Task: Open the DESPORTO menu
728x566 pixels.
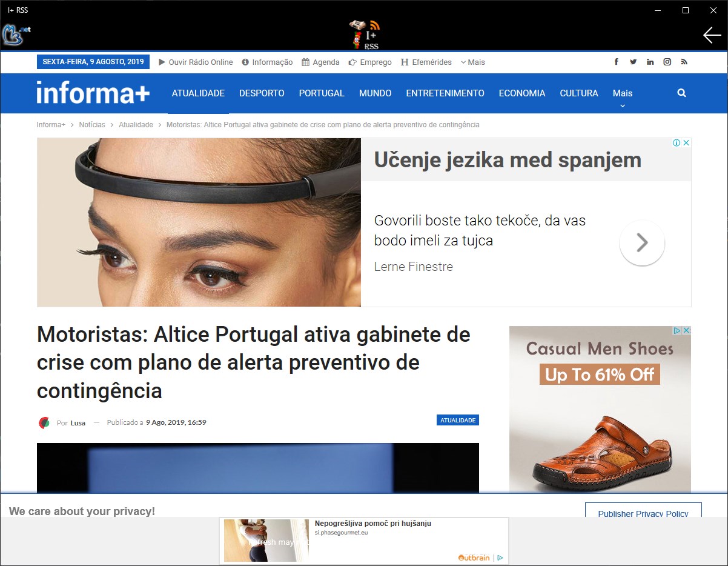Action: tap(262, 93)
